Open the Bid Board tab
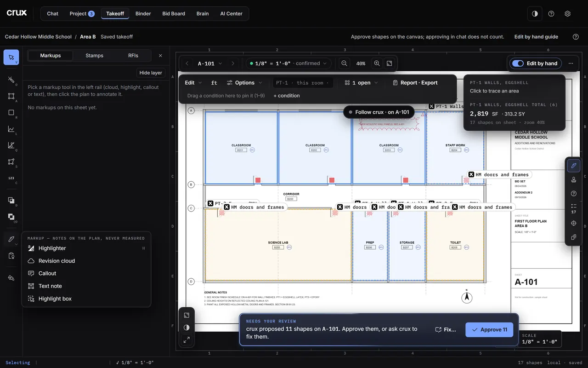Screen dimensions: 588x368 coord(174,14)
